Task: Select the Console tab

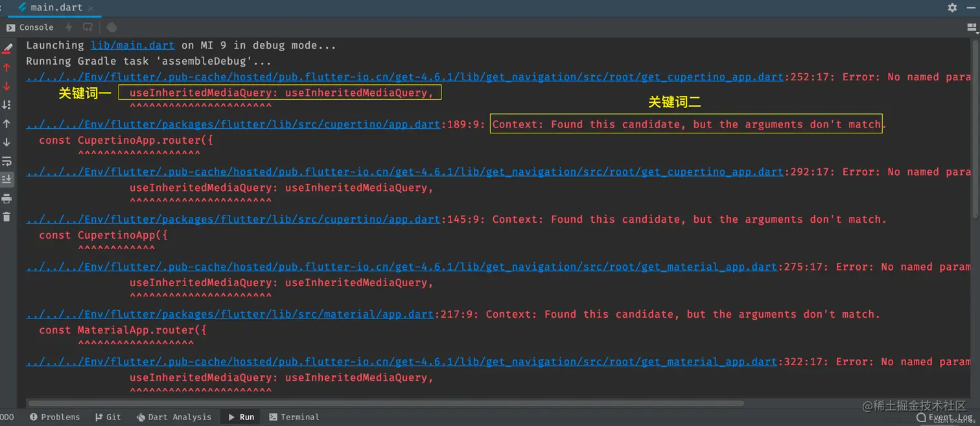Action: pyautogui.click(x=30, y=27)
